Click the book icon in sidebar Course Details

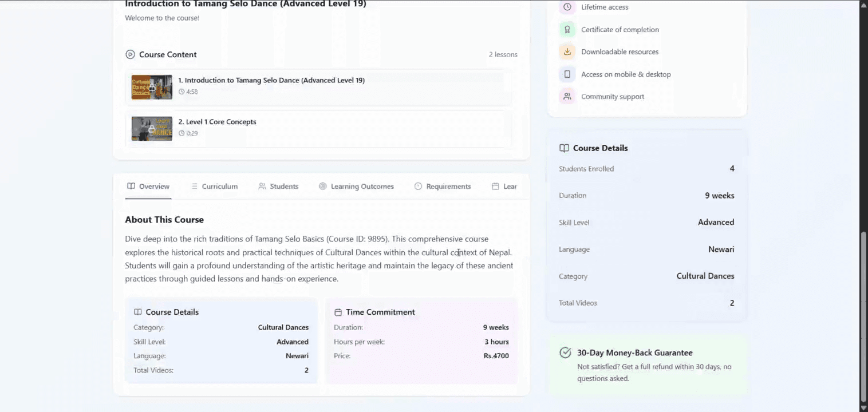coord(564,148)
